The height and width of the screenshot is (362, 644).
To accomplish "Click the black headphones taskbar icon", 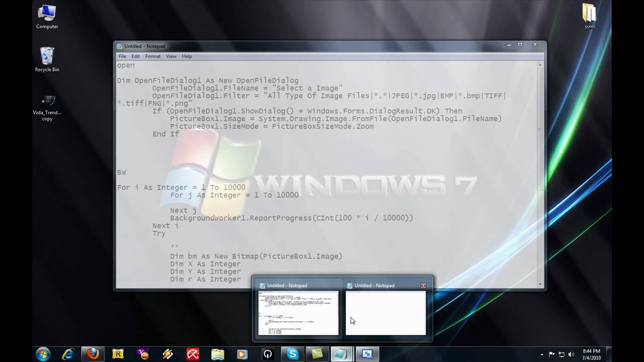I will [x=268, y=354].
